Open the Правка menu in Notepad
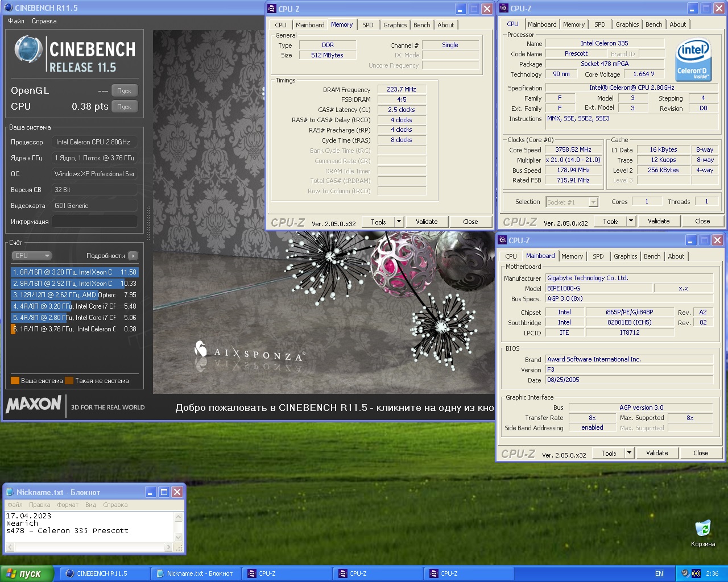Screen dimensions: 728x582 40,505
